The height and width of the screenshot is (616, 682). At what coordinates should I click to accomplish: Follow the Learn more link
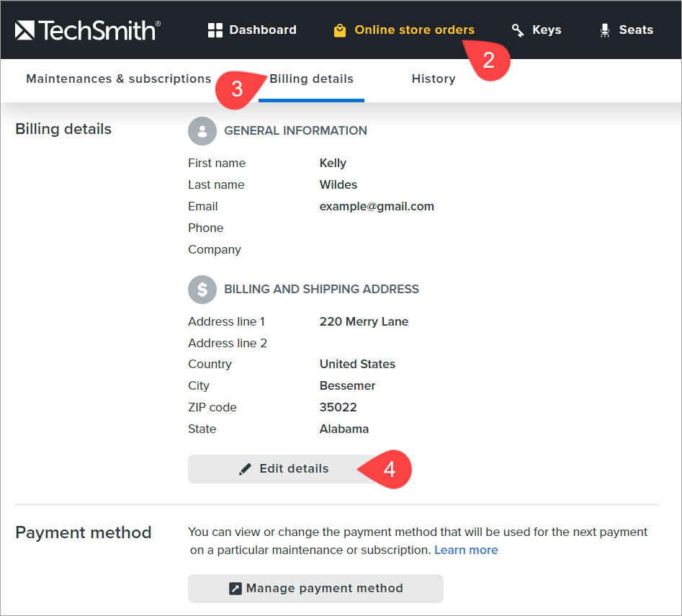coord(466,550)
